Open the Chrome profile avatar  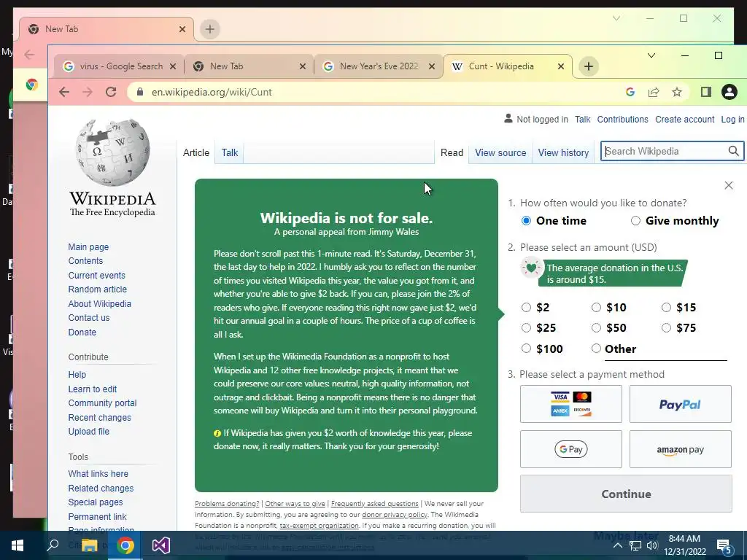729,92
